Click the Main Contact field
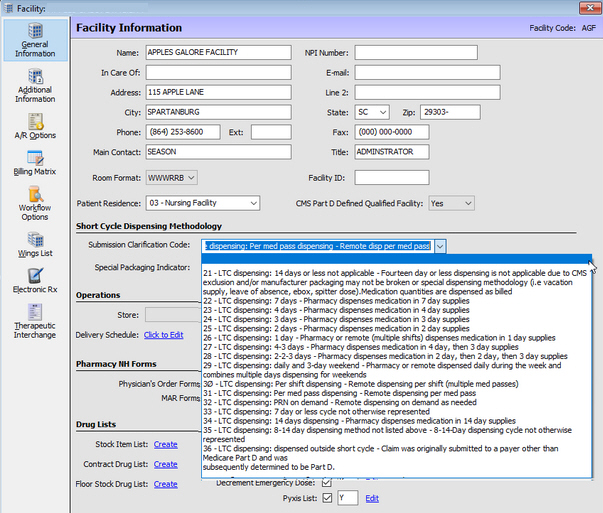Image resolution: width=603 pixels, height=513 pixels. [x=218, y=152]
